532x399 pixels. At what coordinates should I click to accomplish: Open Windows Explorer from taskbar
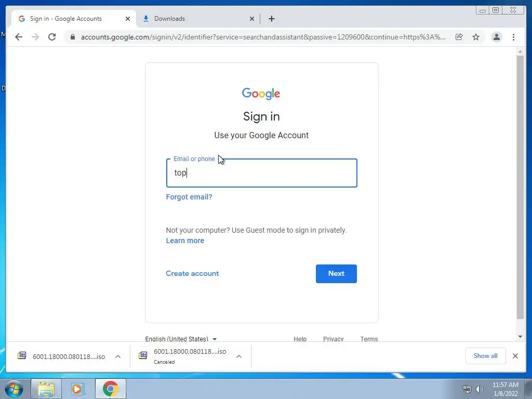coord(46,389)
